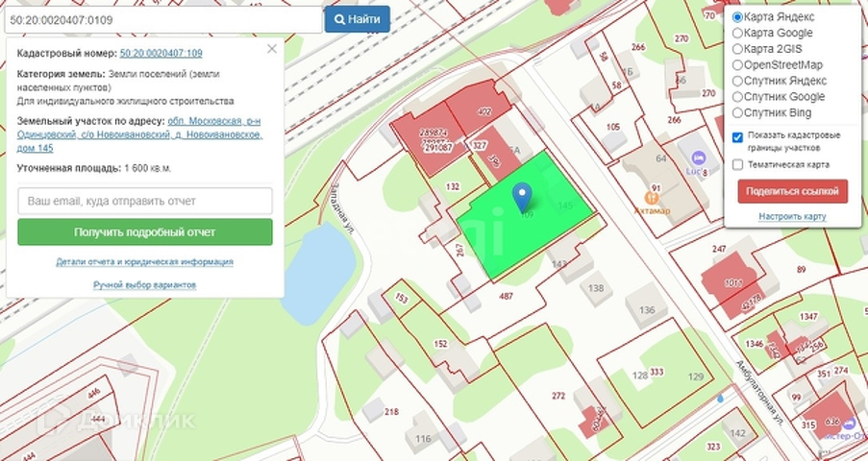Click parcel number 132 on map
This screenshot has width=868, height=461.
pyautogui.click(x=453, y=186)
